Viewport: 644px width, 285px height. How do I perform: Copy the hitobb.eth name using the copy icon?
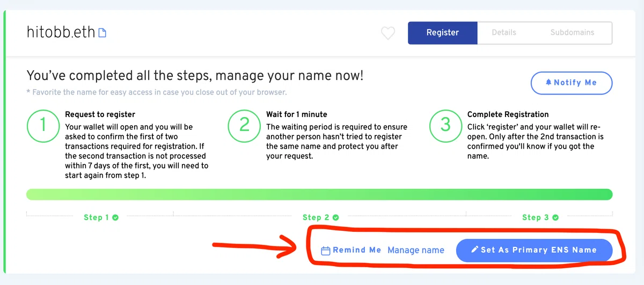click(x=102, y=33)
